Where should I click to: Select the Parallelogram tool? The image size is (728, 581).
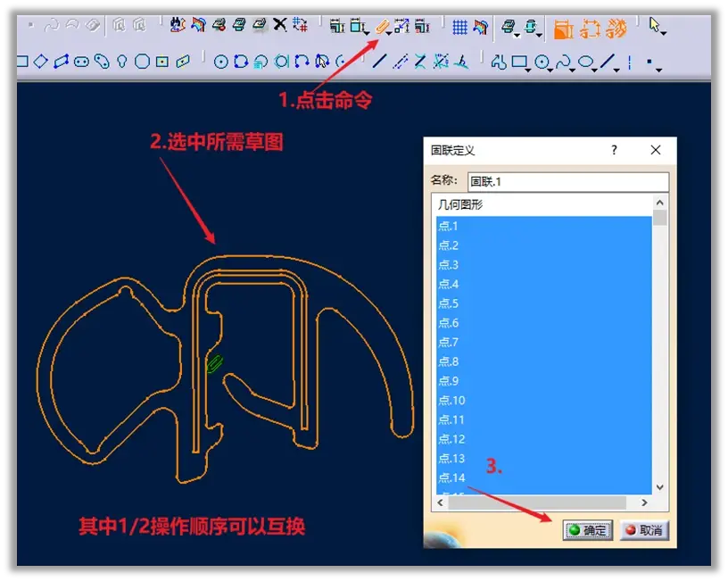tap(61, 62)
